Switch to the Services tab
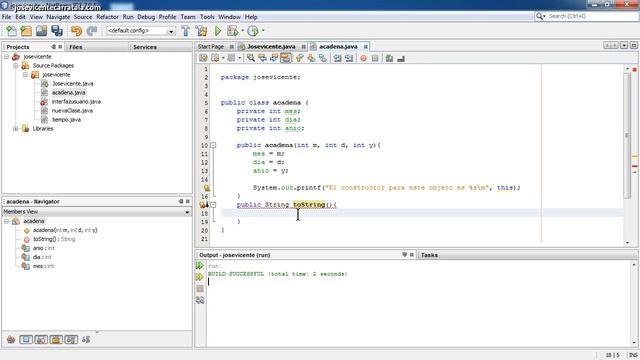The width and height of the screenshot is (640, 360). (145, 47)
